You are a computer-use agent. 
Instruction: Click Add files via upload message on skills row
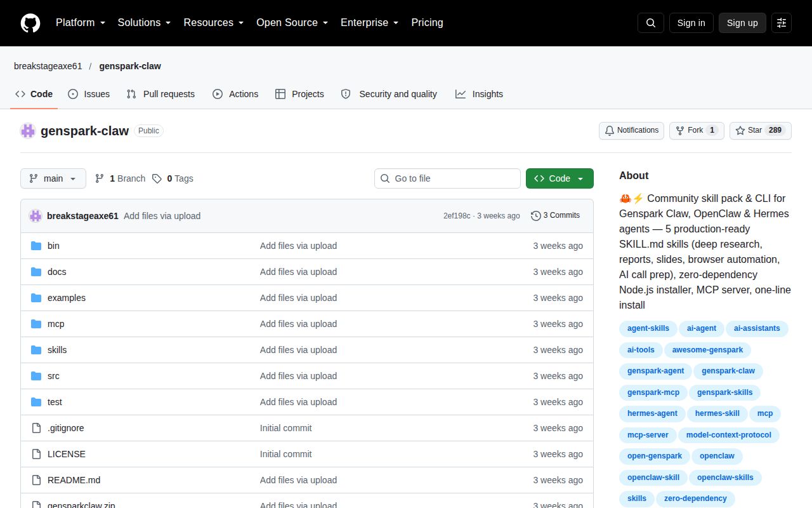pos(298,350)
